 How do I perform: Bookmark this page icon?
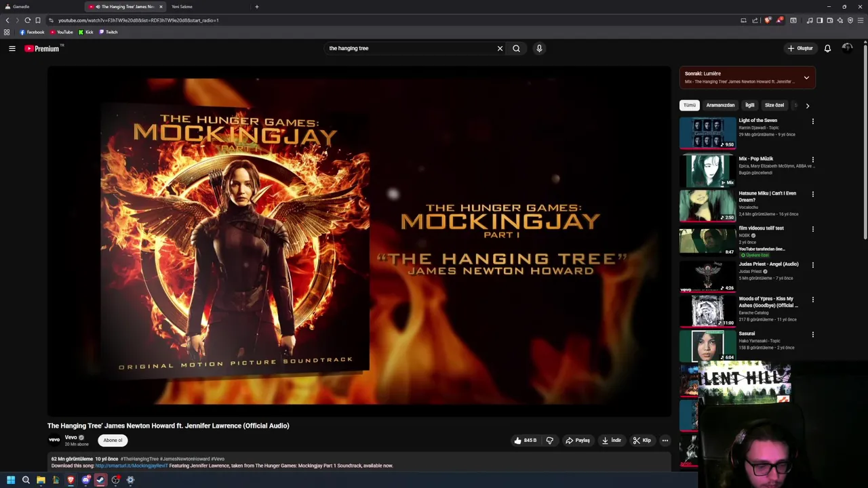(38, 20)
